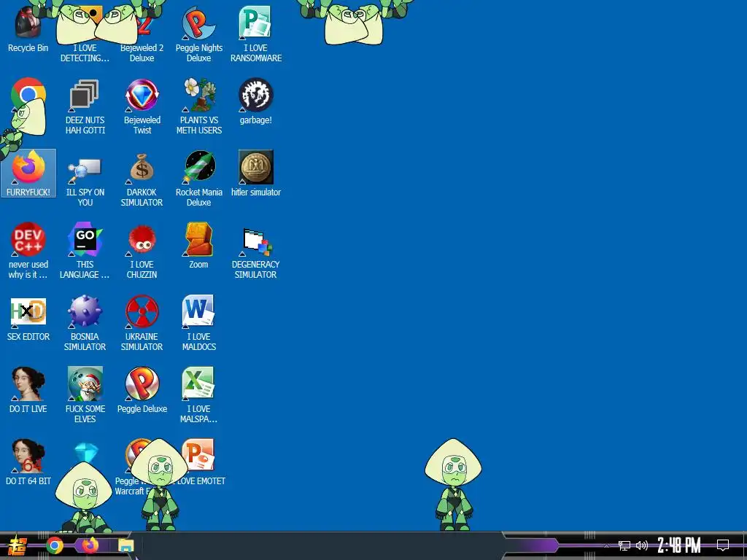Viewport: 747px width, 560px height.
Task: Launch the elf bowling SOME ELVES shortcut
Action: (x=85, y=395)
